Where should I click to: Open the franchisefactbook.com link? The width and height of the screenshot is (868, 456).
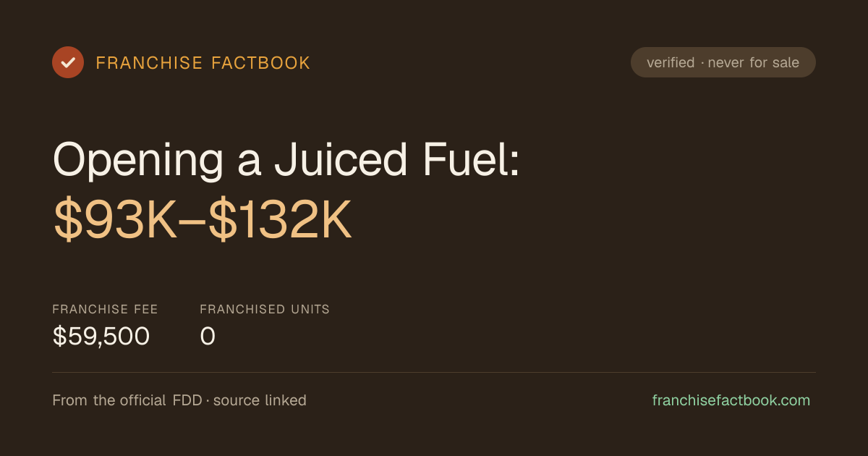coord(731,400)
